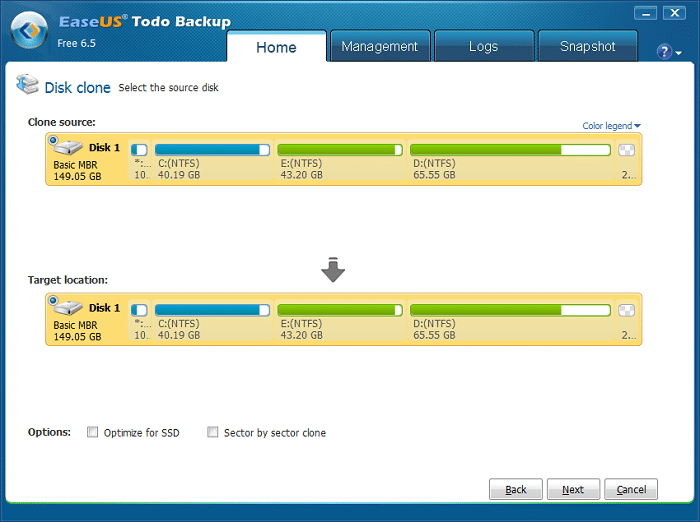Open the help menu dropdown arrow

(679, 53)
